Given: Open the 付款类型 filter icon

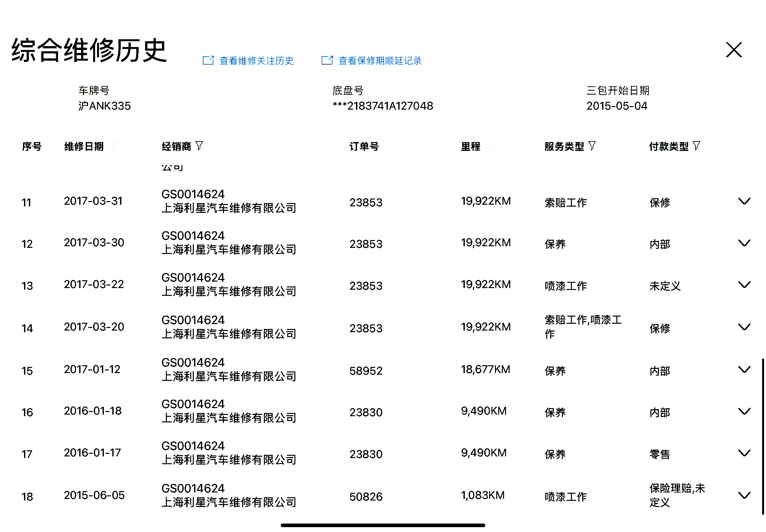Looking at the screenshot, I should coord(696,146).
